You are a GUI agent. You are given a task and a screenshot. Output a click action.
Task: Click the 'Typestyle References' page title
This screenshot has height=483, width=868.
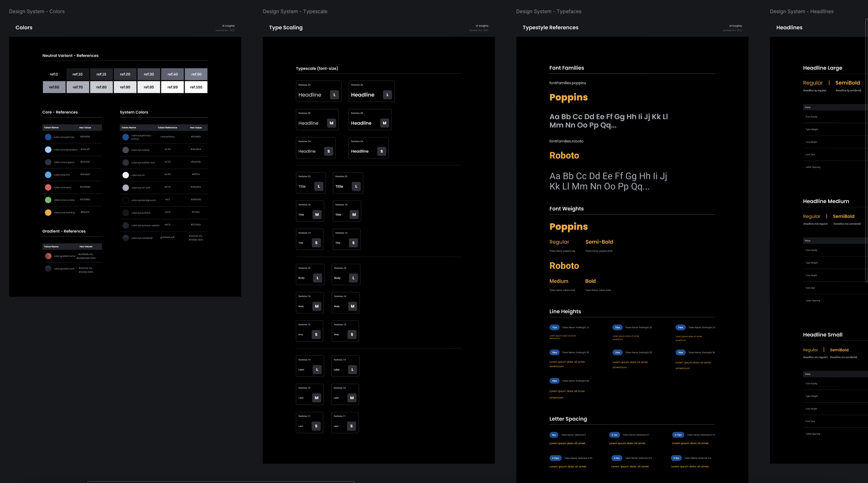click(550, 28)
